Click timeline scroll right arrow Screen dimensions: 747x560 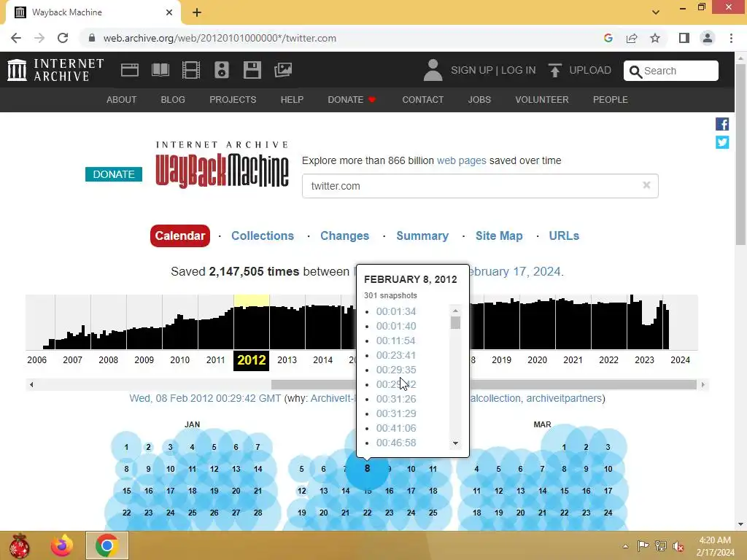(x=703, y=385)
